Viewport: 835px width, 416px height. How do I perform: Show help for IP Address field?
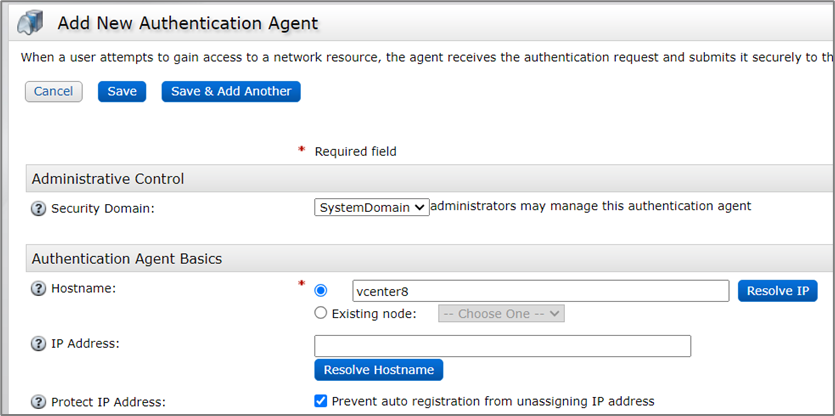[39, 345]
